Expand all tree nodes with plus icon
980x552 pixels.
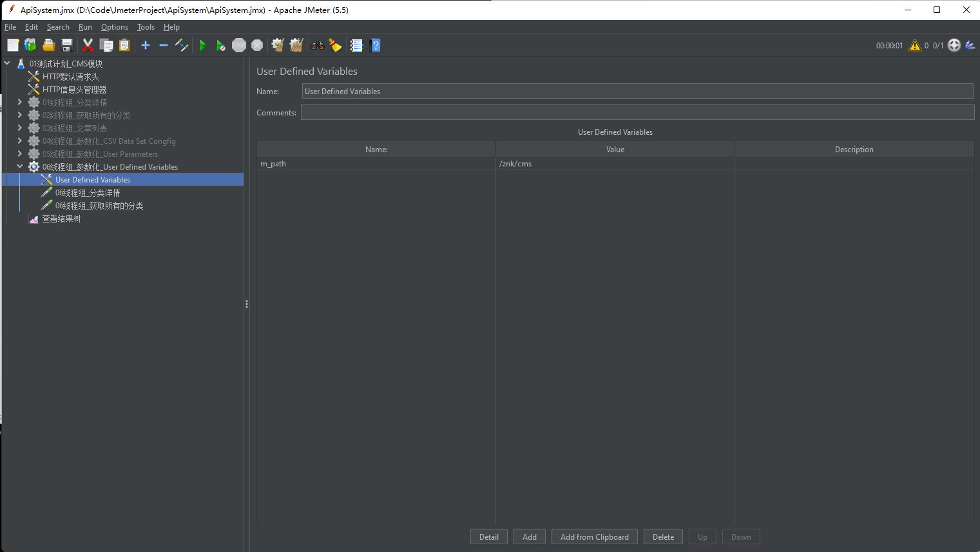146,45
